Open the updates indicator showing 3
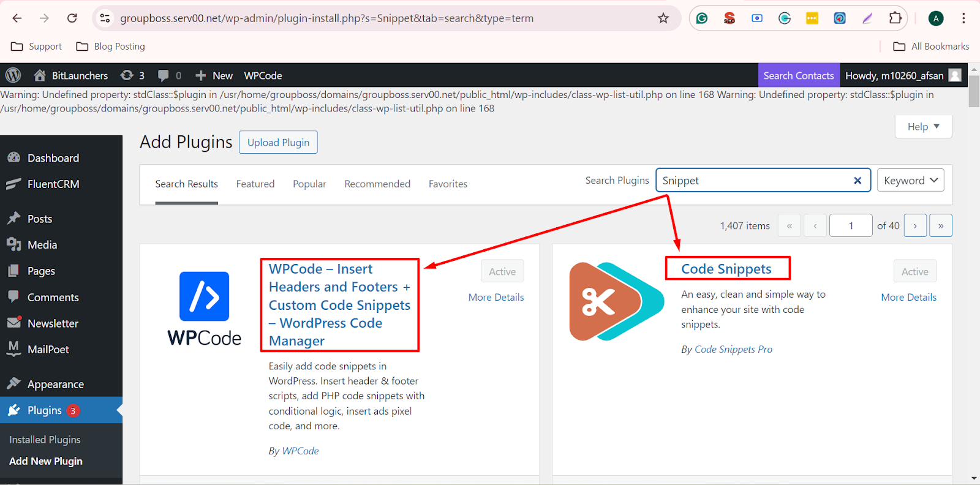This screenshot has width=980, height=485. [132, 75]
